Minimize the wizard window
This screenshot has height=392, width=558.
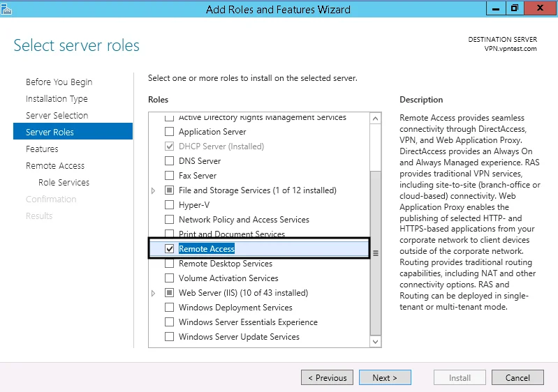tap(496, 8)
